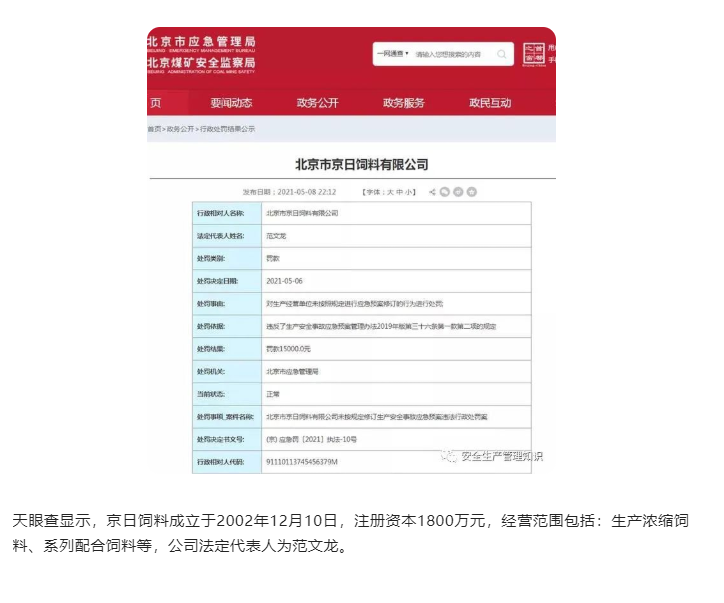Click the 北京煤矿安全监察局 header title

click(x=201, y=64)
